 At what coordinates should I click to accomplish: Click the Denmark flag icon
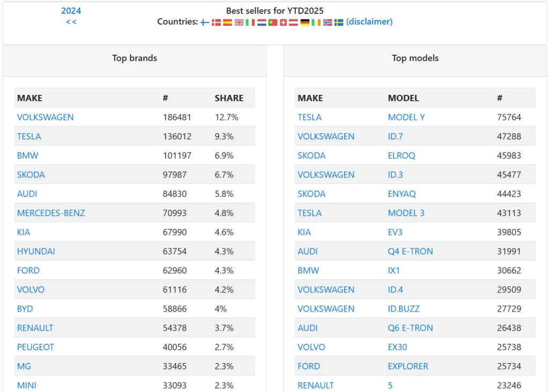tap(216, 23)
